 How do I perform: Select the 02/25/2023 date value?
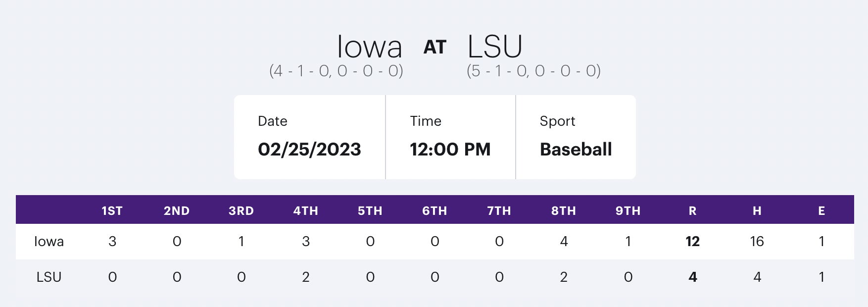309,150
